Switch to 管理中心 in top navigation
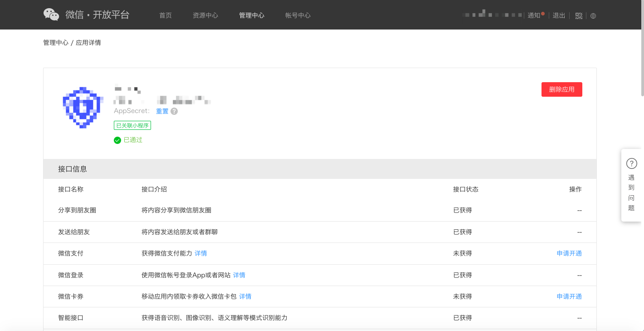This screenshot has height=331, width=644. 252,15
